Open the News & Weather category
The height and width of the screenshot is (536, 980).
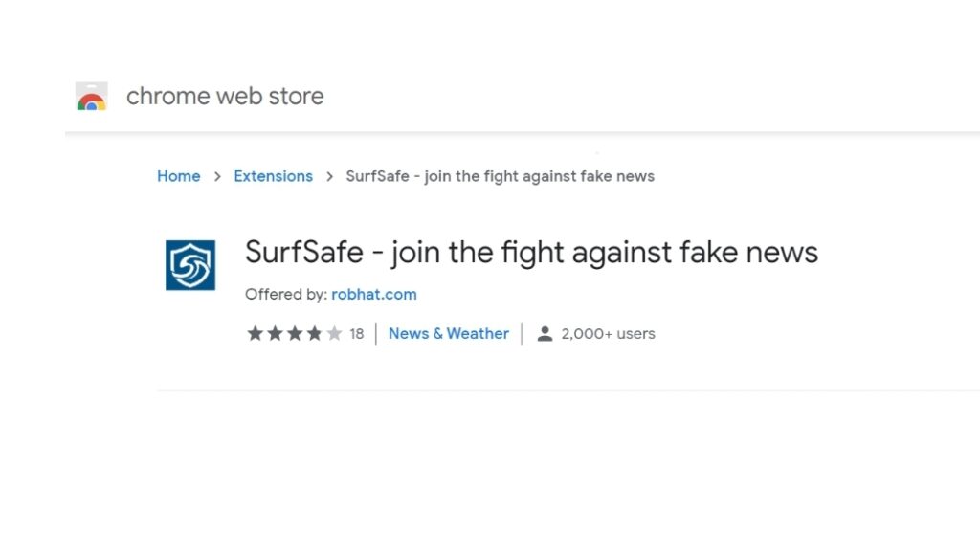point(449,334)
